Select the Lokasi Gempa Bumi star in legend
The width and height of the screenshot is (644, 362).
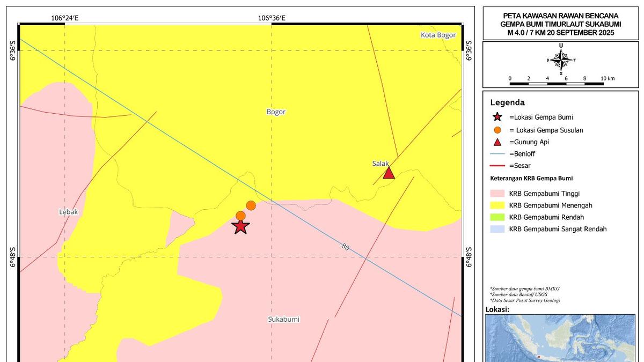coord(497,117)
